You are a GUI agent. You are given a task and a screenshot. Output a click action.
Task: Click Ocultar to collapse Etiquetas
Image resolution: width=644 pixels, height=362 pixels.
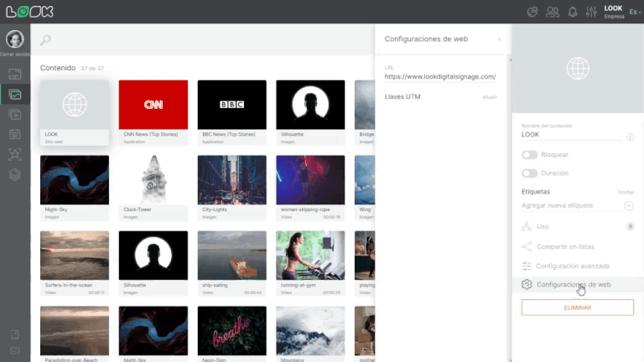pyautogui.click(x=626, y=192)
